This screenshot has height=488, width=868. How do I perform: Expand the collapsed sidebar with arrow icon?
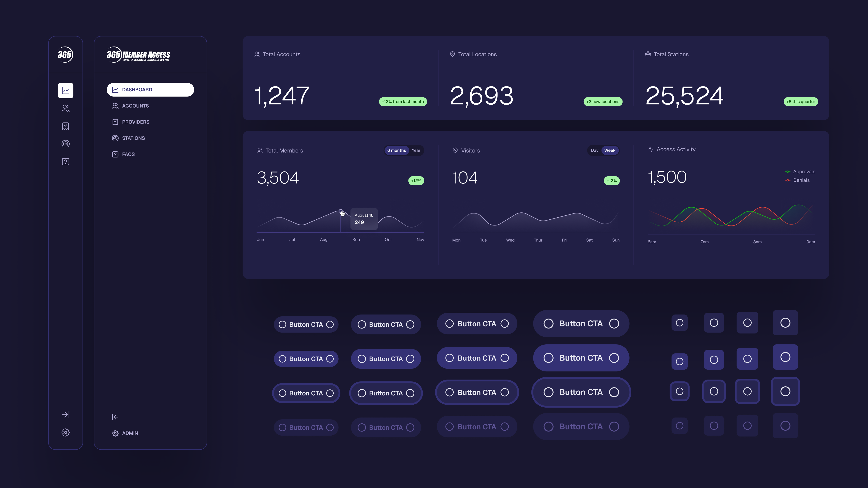pyautogui.click(x=65, y=415)
